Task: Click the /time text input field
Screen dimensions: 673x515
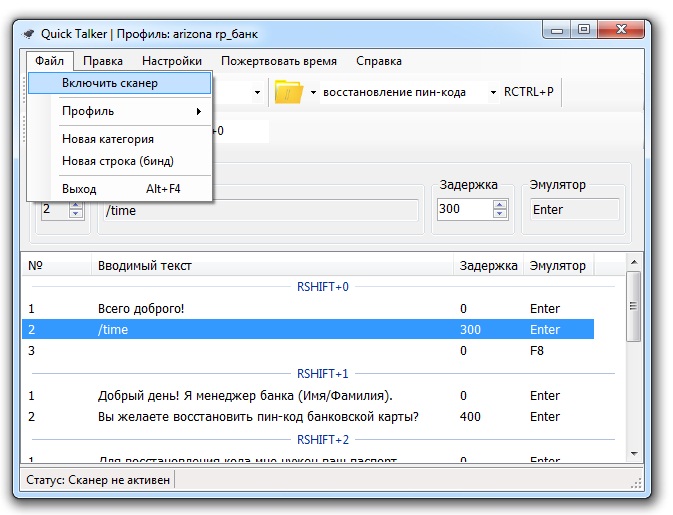Action: pyautogui.click(x=260, y=210)
